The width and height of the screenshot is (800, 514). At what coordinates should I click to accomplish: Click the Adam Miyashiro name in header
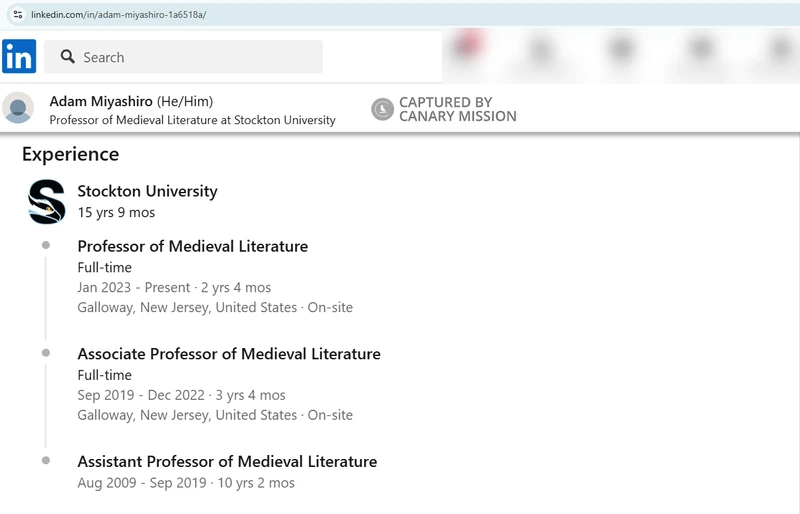100,101
